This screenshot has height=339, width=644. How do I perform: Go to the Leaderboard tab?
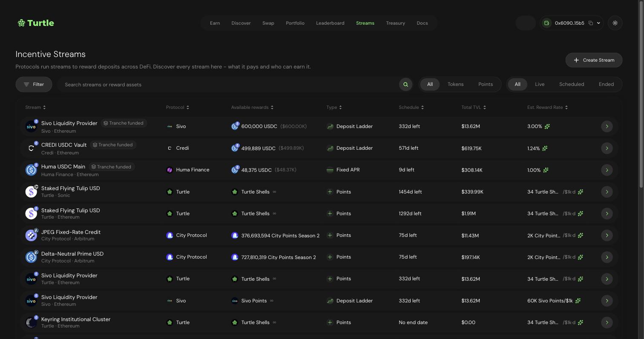pyautogui.click(x=330, y=23)
